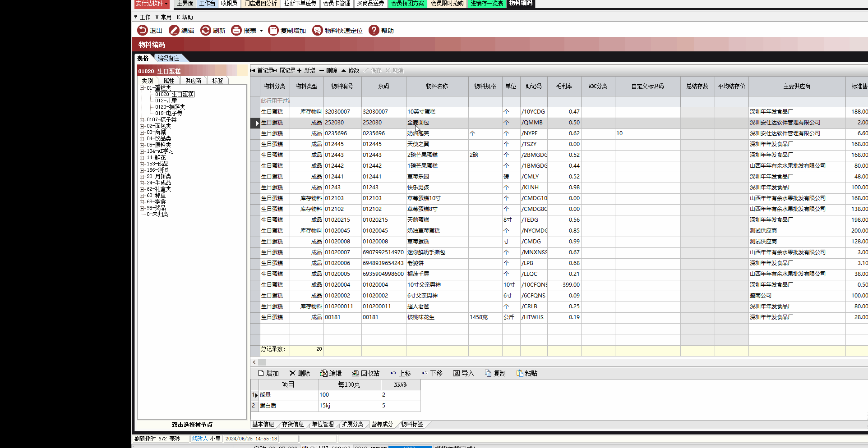Screen dimensions: 868x448
Task: Click the 帮助 question mark icon
Action: (x=374, y=30)
